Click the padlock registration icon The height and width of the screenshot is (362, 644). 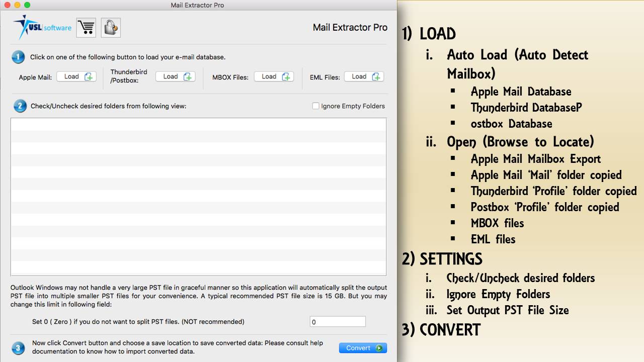111,28
